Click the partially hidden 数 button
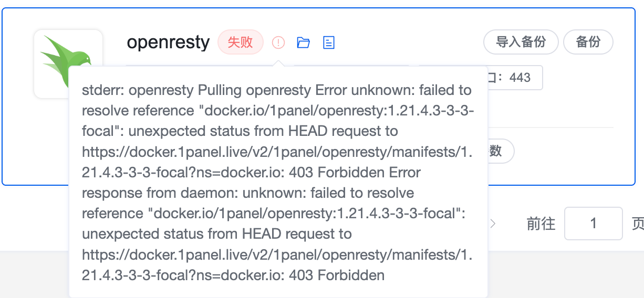The image size is (644, 298). click(x=498, y=151)
